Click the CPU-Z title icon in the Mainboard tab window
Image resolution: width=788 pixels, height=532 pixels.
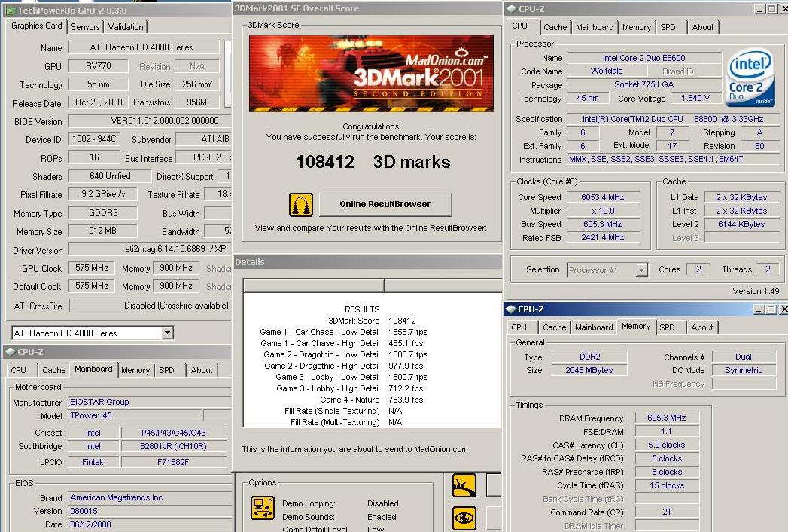click(10, 352)
